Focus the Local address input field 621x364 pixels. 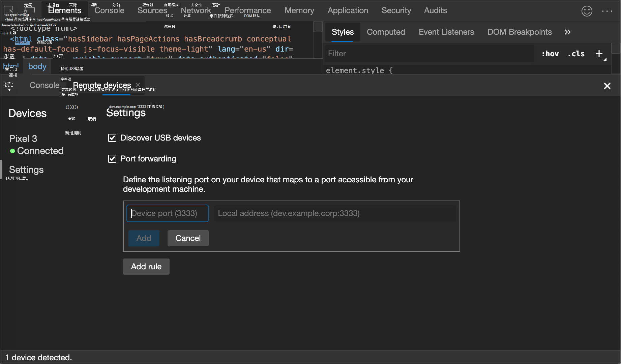(x=335, y=213)
